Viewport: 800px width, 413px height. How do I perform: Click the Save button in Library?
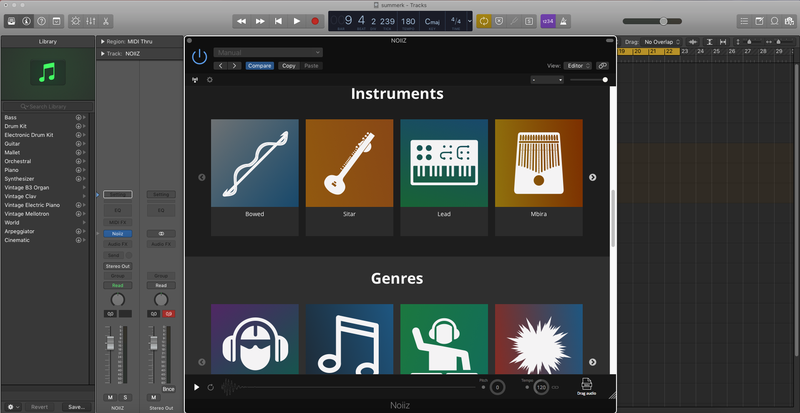(77, 407)
